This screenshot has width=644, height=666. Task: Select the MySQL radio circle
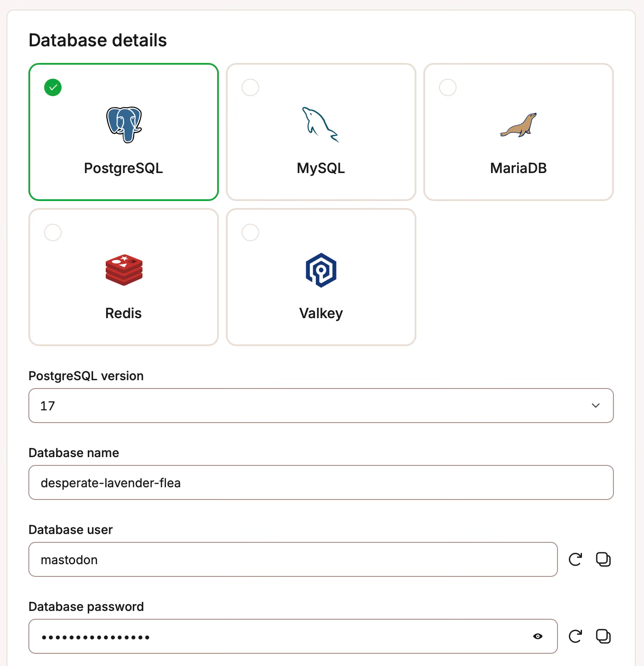point(250,87)
